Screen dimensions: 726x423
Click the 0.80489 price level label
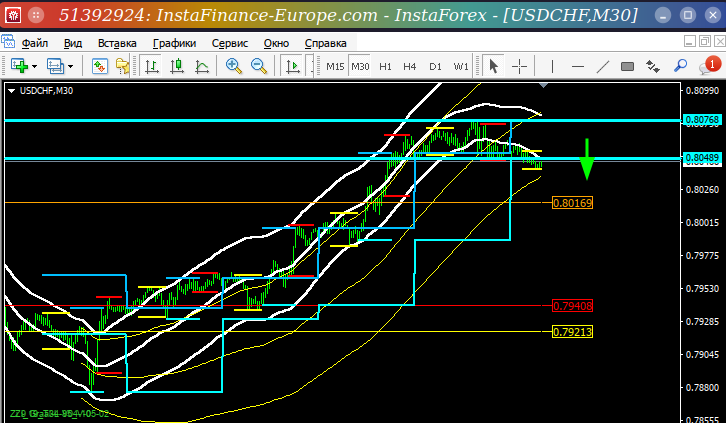(702, 158)
